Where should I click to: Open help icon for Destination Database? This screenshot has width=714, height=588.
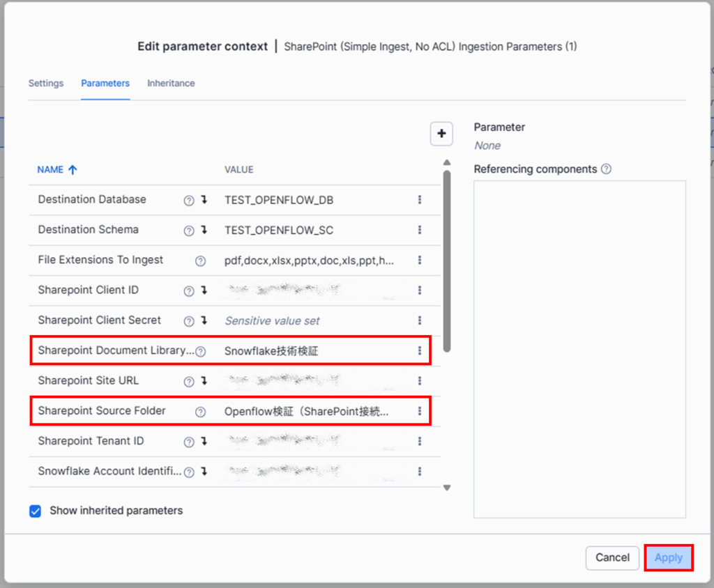[x=189, y=200]
